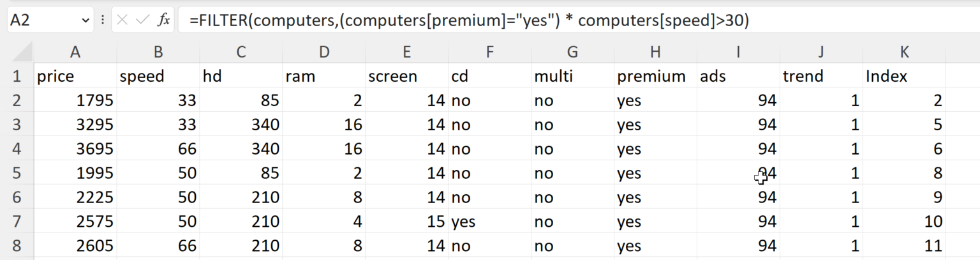Viewport: 980px width, 260px height.
Task: Click the 'Index' header cell
Action: [x=904, y=77]
